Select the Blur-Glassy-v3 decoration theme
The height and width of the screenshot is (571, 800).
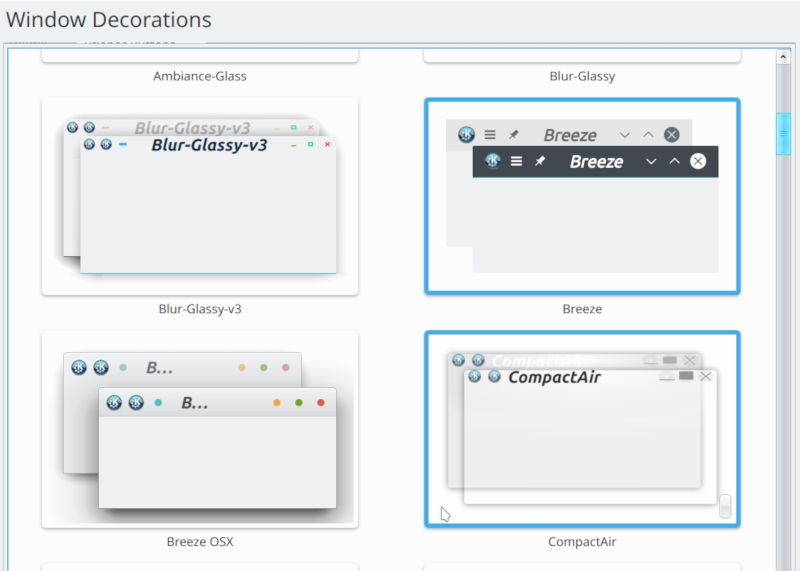click(200, 196)
